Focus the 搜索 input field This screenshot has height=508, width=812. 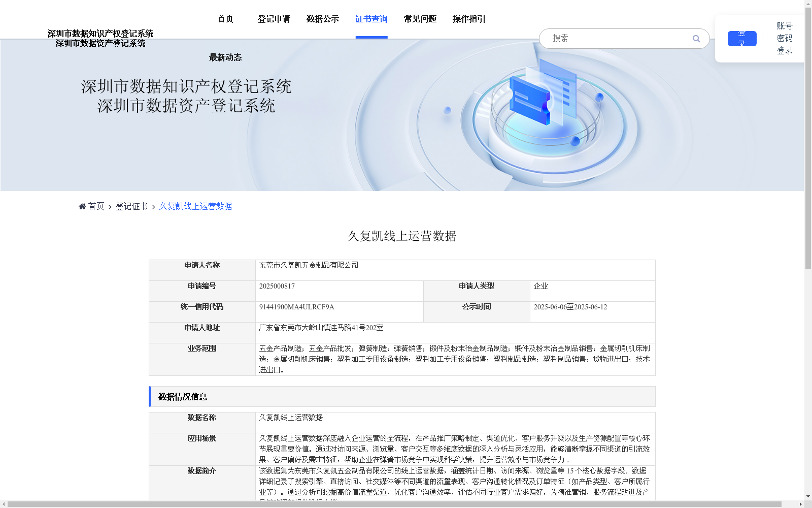620,39
